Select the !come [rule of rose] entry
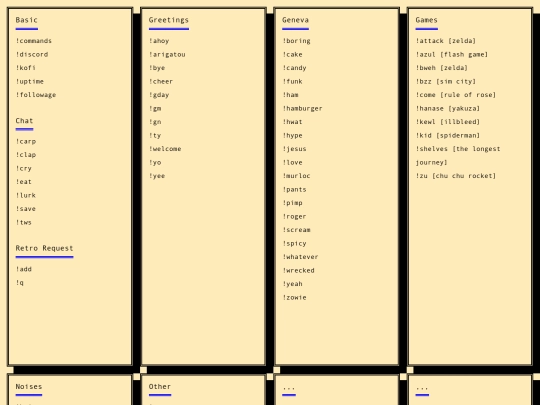The width and height of the screenshot is (540, 405). tap(456, 95)
